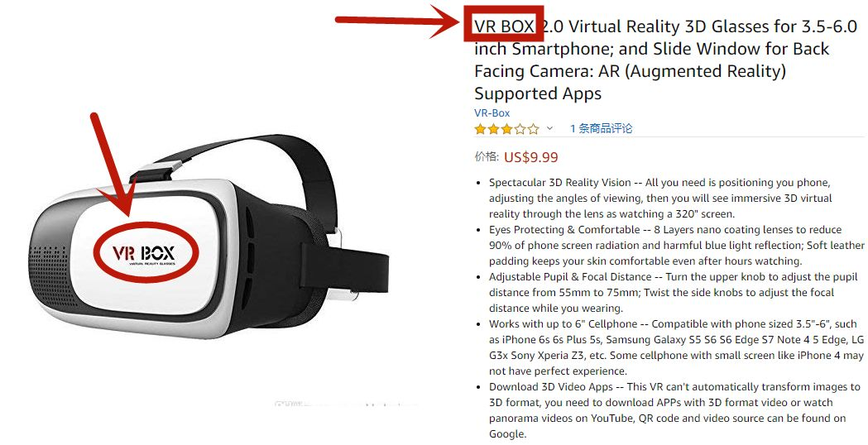Click the 价格 price label

click(487, 156)
